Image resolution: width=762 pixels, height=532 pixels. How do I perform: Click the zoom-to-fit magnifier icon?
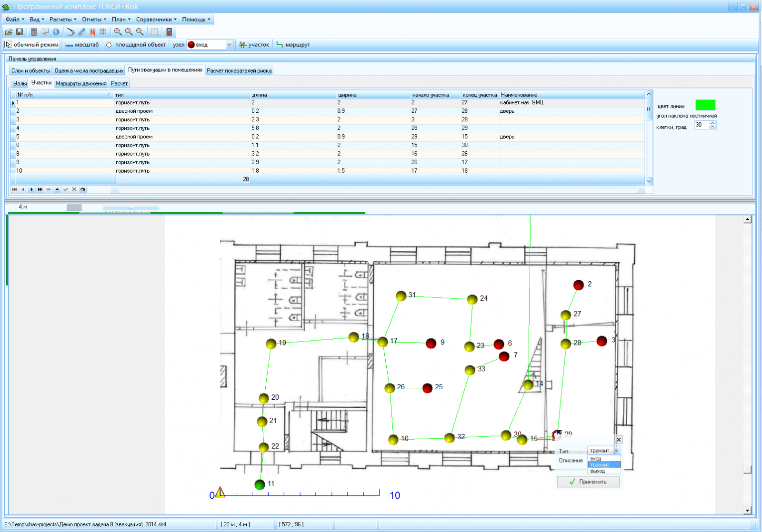(x=129, y=32)
